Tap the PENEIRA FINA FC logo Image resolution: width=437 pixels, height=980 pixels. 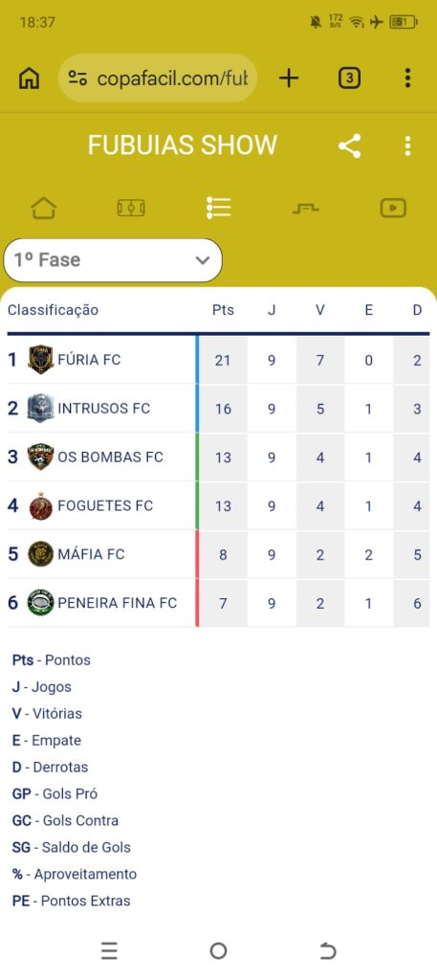(40, 603)
